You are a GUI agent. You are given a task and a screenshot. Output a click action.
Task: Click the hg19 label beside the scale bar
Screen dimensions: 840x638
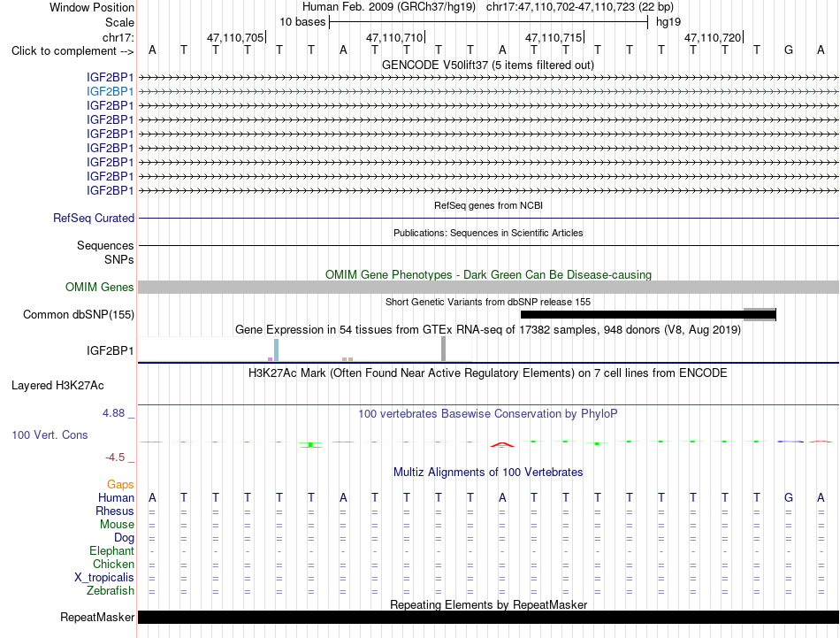(668, 22)
